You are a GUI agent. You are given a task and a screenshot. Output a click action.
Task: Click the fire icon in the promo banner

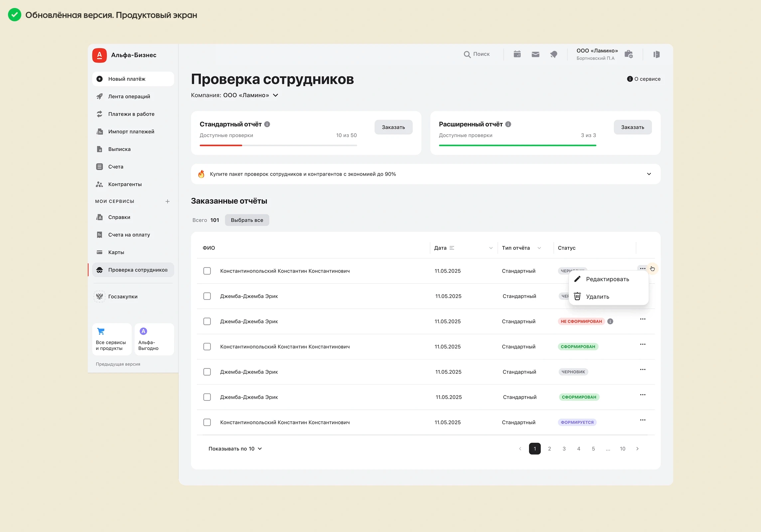[x=201, y=174]
